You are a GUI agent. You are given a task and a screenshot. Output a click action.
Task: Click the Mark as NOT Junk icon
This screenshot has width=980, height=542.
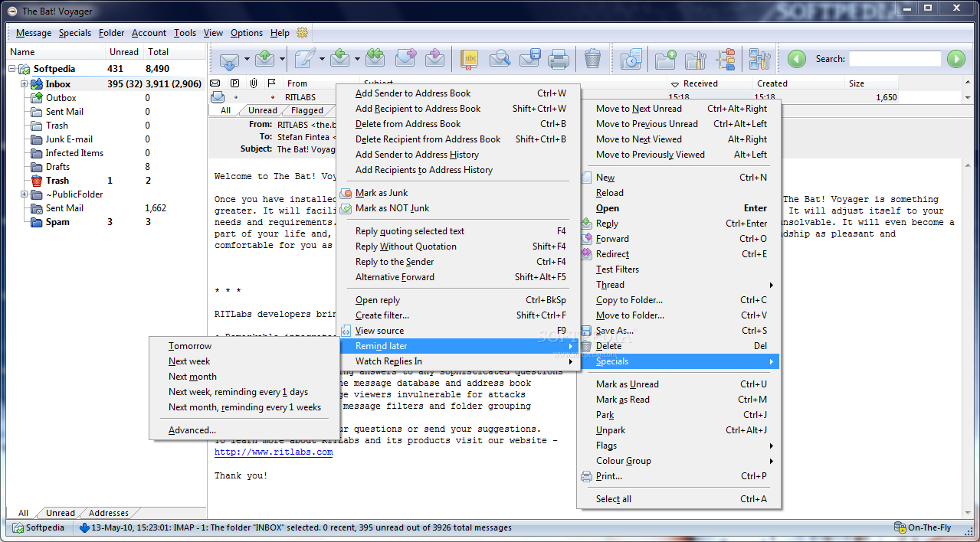[x=346, y=208]
